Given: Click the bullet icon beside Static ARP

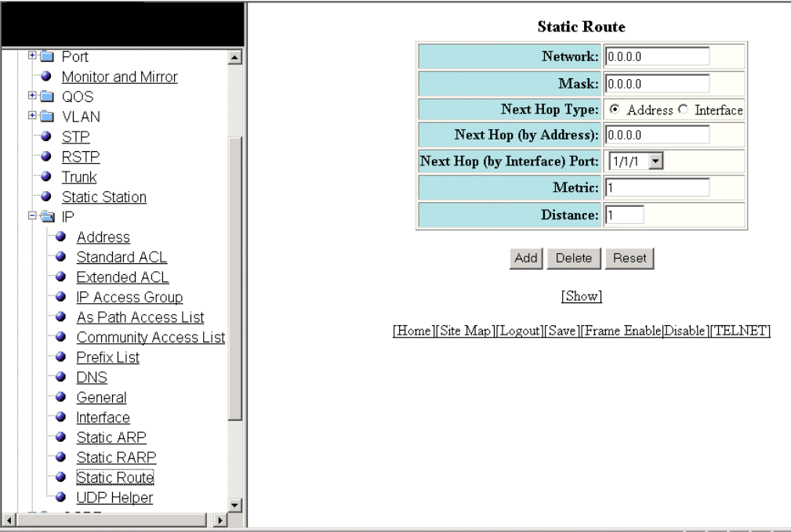Looking at the screenshot, I should 60,436.
